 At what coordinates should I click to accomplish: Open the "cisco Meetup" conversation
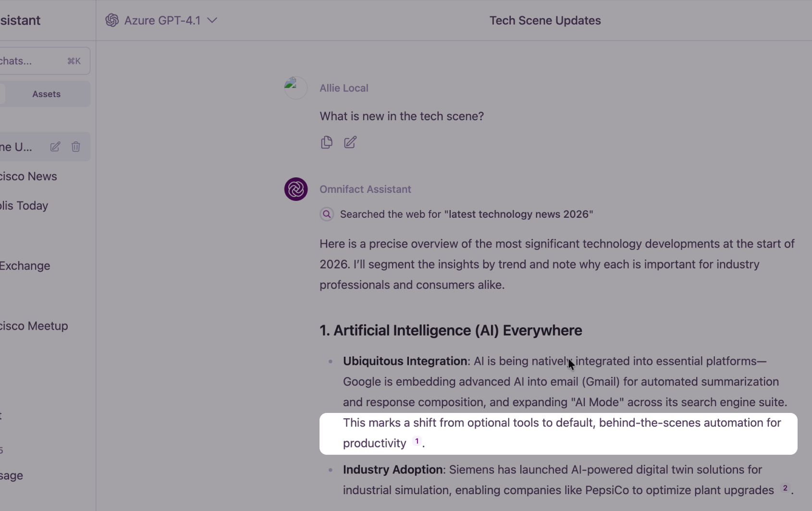34,325
